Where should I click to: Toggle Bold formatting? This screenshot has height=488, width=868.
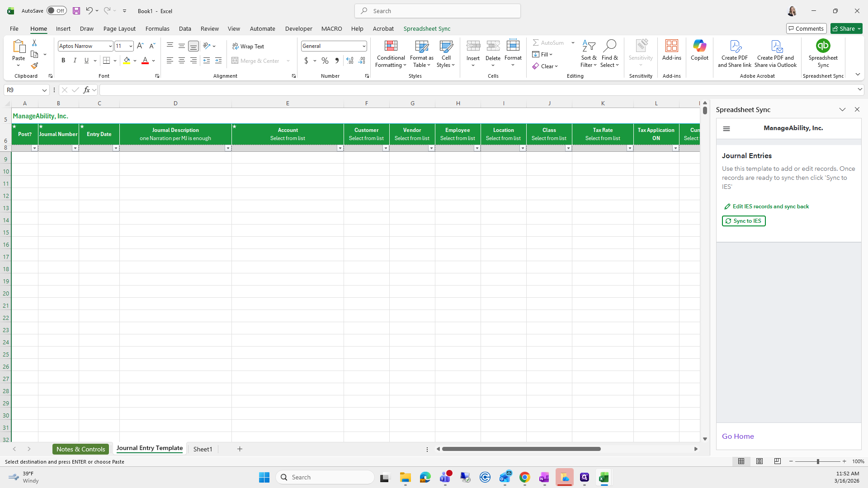[63, 61]
